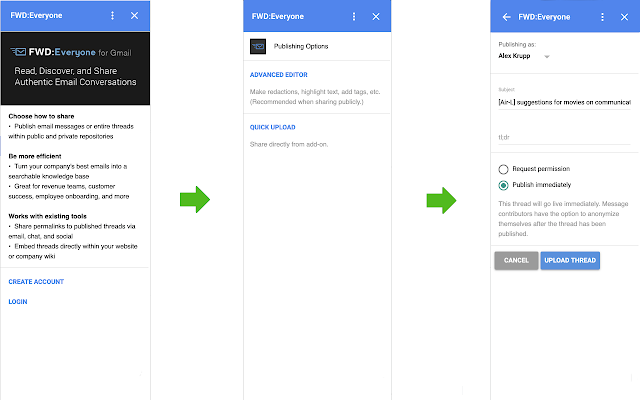Viewport: 640px width, 400px height.
Task: Click the Upload Thread button
Action: click(x=570, y=260)
